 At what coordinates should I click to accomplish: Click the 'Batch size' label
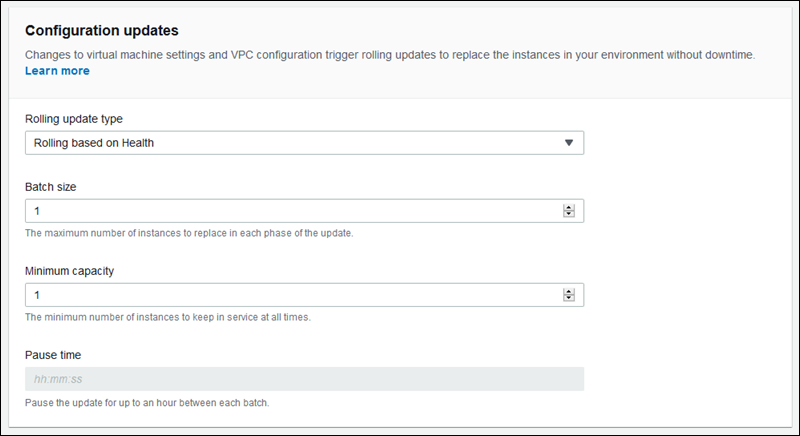[50, 187]
